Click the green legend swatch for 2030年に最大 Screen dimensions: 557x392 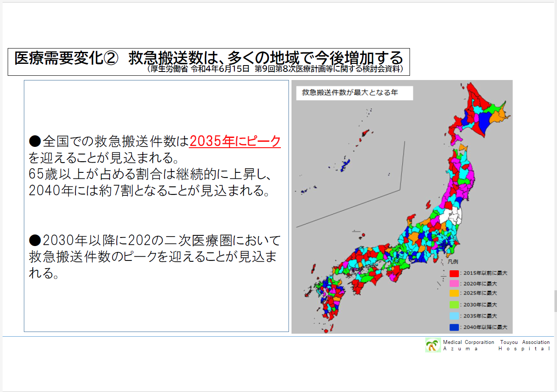click(x=454, y=304)
